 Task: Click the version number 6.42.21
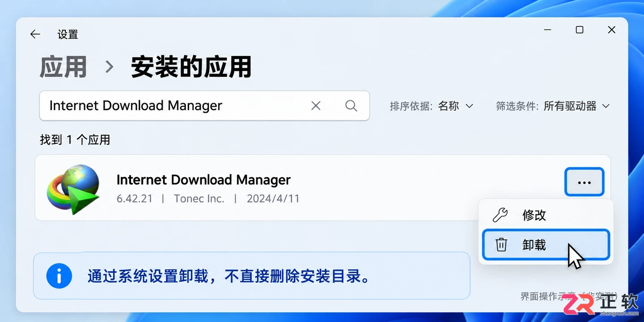pos(135,199)
